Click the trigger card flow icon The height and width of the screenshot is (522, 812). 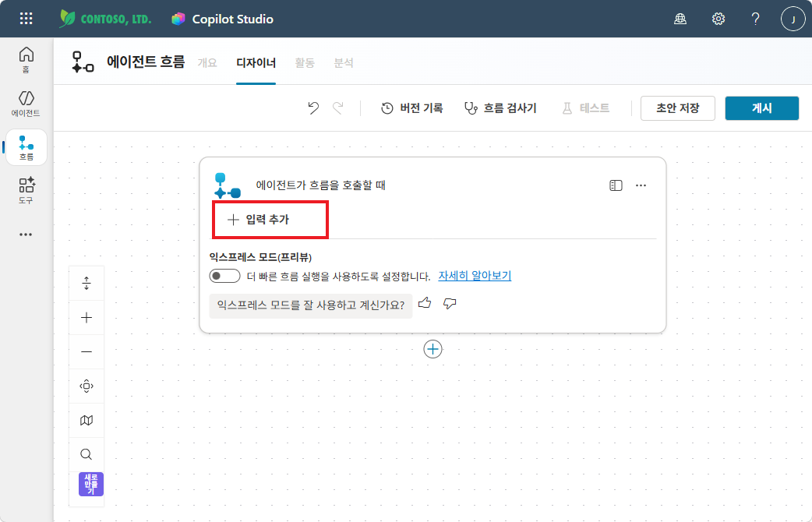[x=228, y=185]
